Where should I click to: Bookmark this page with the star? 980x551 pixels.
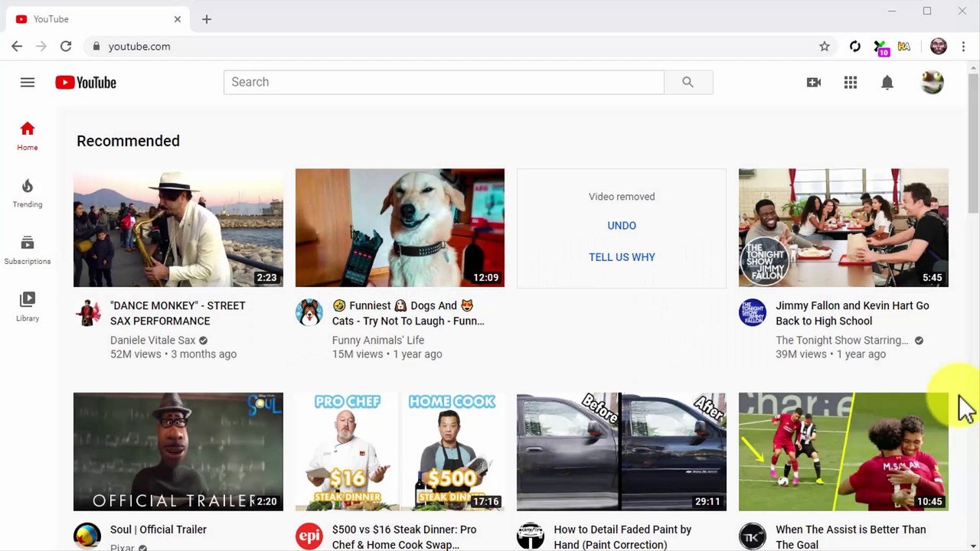[x=825, y=47]
